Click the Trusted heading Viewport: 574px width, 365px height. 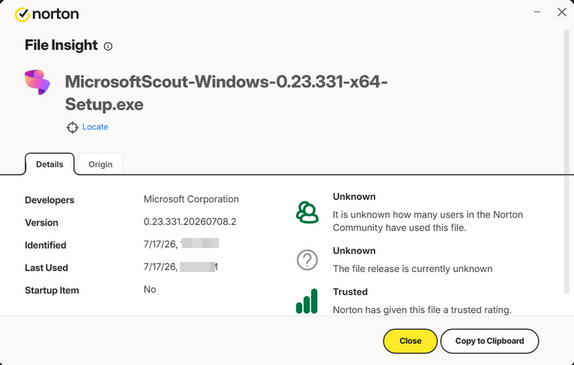350,292
